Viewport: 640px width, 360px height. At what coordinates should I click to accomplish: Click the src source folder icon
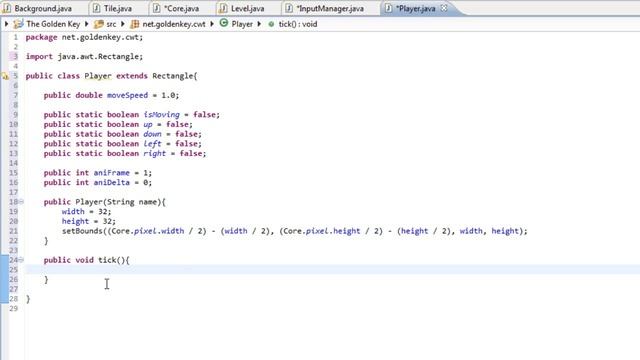(x=99, y=24)
